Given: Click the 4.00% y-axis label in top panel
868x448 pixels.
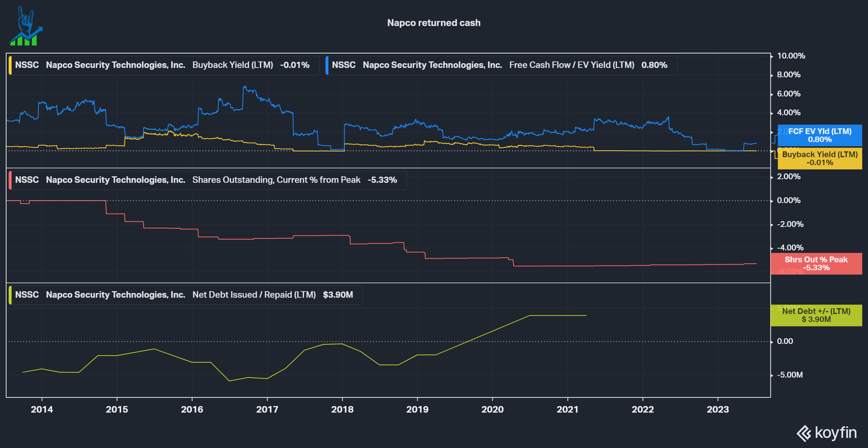Looking at the screenshot, I should (789, 113).
